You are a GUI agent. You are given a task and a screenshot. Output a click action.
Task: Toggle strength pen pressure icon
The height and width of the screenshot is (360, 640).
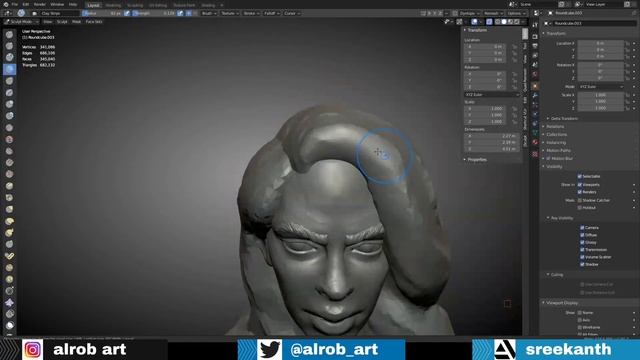click(180, 13)
